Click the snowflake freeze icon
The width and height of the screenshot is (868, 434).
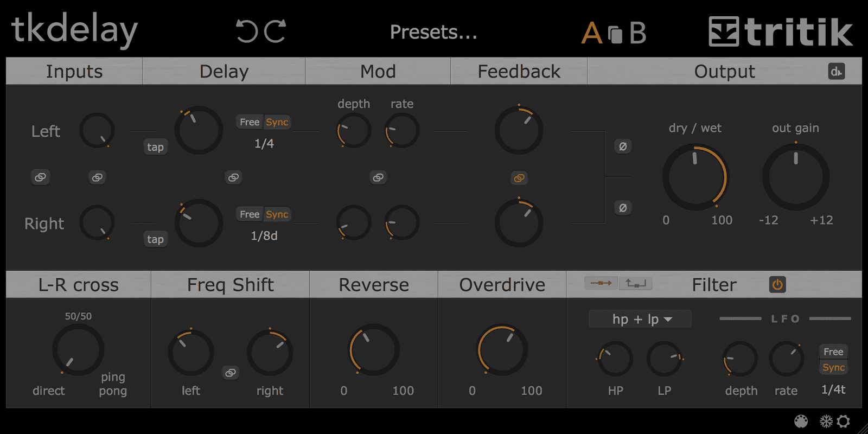coord(826,422)
